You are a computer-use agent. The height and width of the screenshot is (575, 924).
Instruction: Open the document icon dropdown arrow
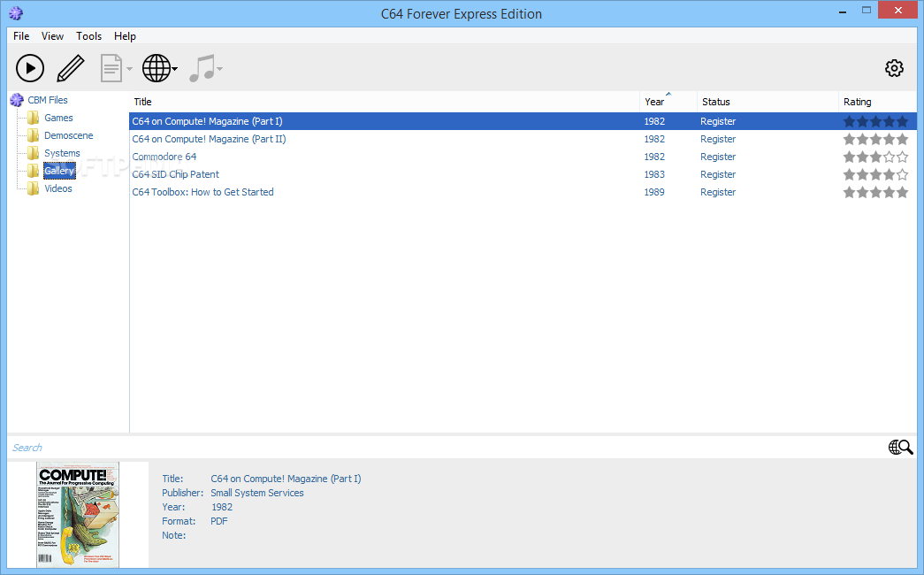(x=130, y=69)
